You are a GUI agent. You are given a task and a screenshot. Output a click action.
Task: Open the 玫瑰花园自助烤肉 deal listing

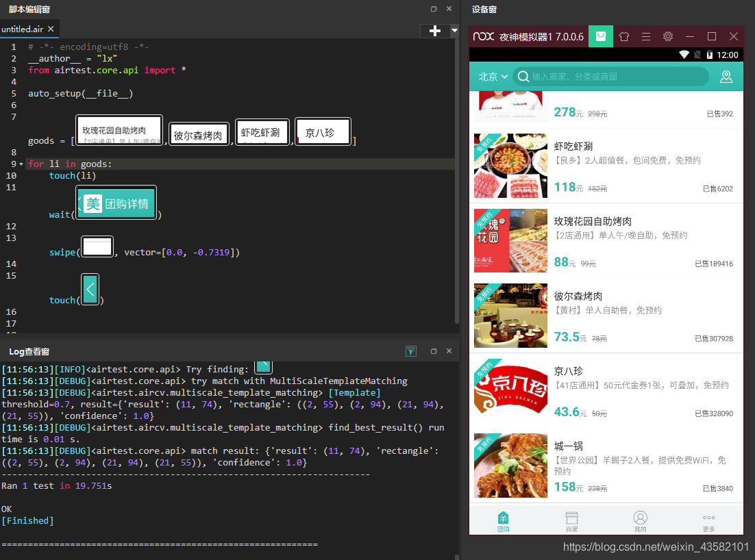click(606, 240)
